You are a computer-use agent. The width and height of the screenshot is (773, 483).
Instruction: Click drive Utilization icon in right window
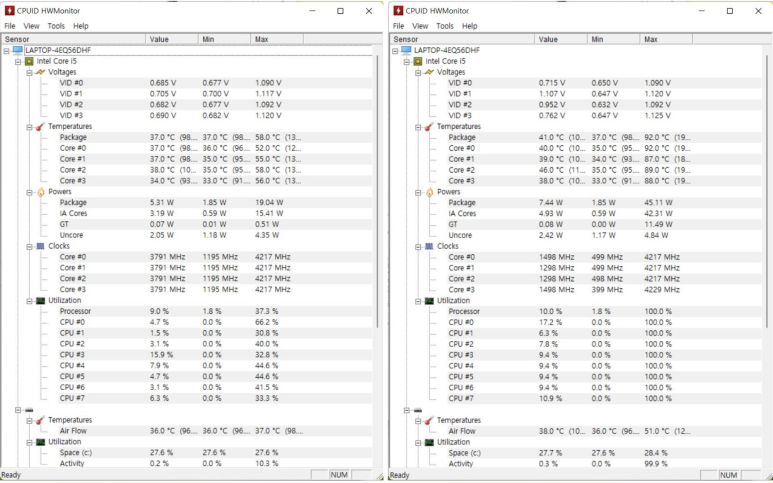[429, 442]
